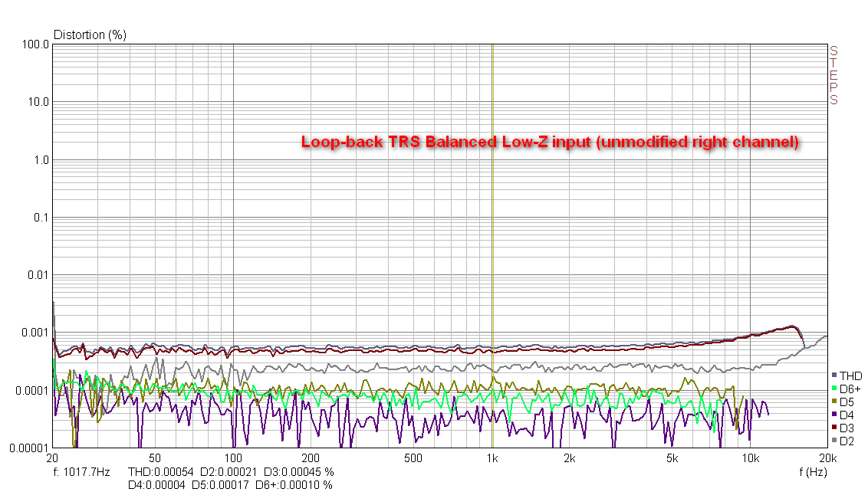
Task: Click the 20k x-axis tick label
Action: (828, 458)
